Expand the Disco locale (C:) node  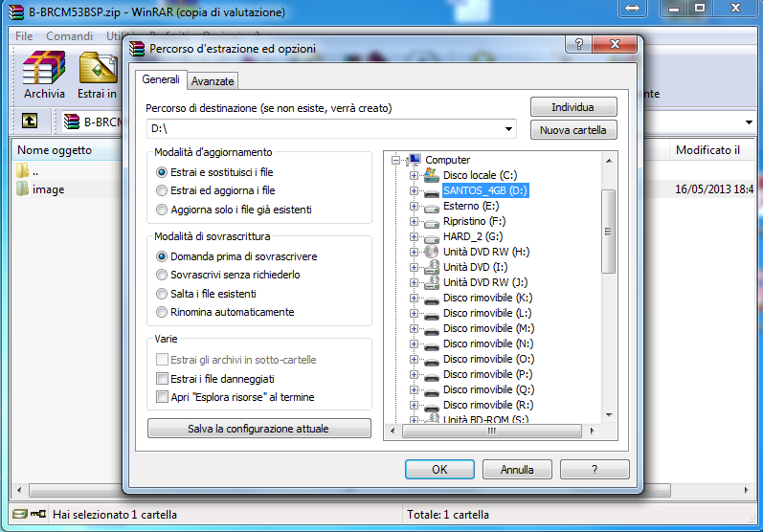tap(414, 175)
